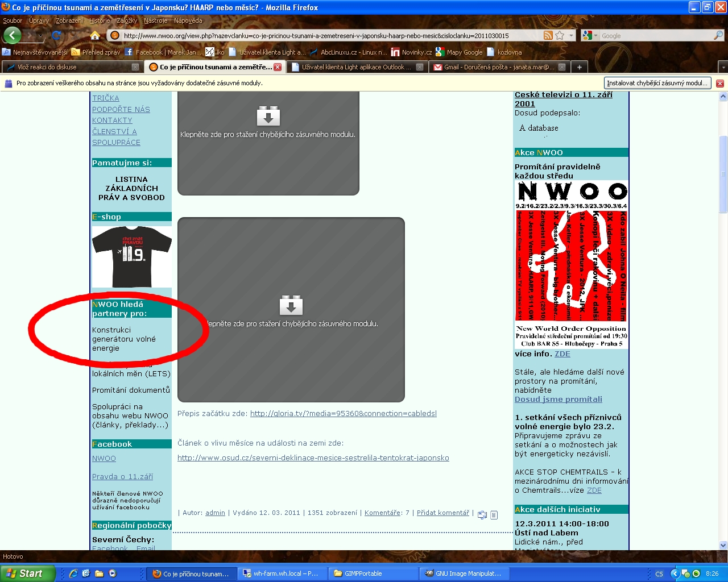Open the lko bookmark
Viewport: 728px width, 582px height.
point(215,52)
